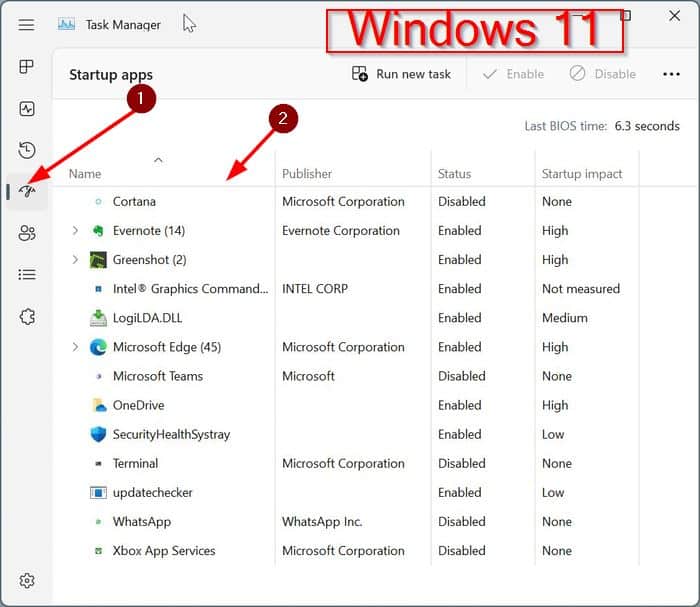Click the Task Manager app icon in title bar
700x607 pixels.
(x=66, y=24)
